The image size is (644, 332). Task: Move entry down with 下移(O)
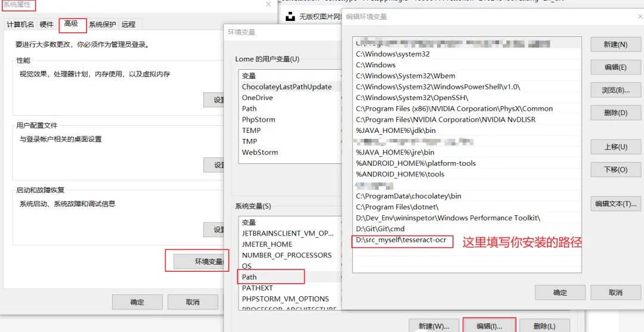(615, 169)
